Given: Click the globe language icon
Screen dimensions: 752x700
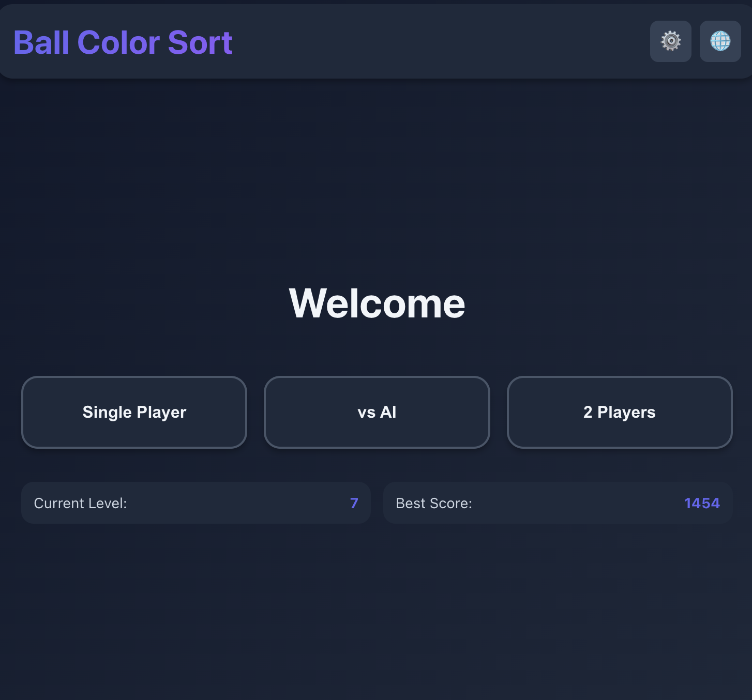Looking at the screenshot, I should click(720, 41).
